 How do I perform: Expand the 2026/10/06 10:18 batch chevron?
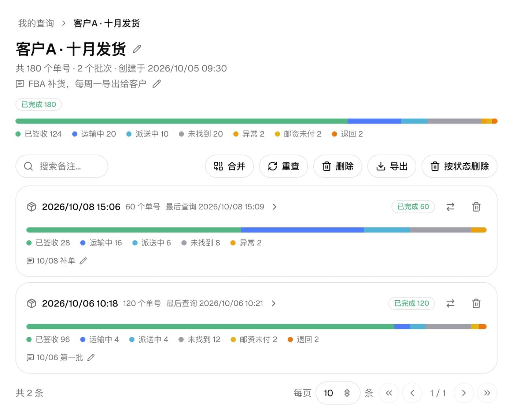pos(273,304)
